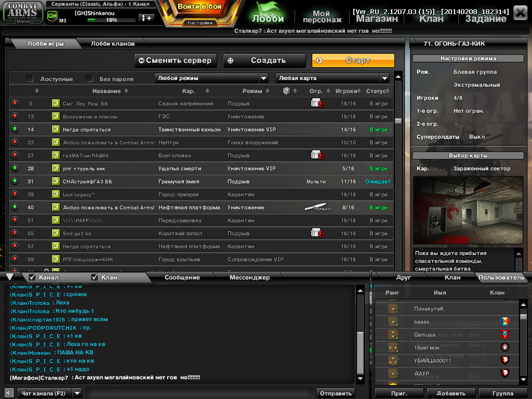Image resolution: width=532 pixels, height=399 pixels.
Task: Click the red status dot for room 5
Action: 15,103
